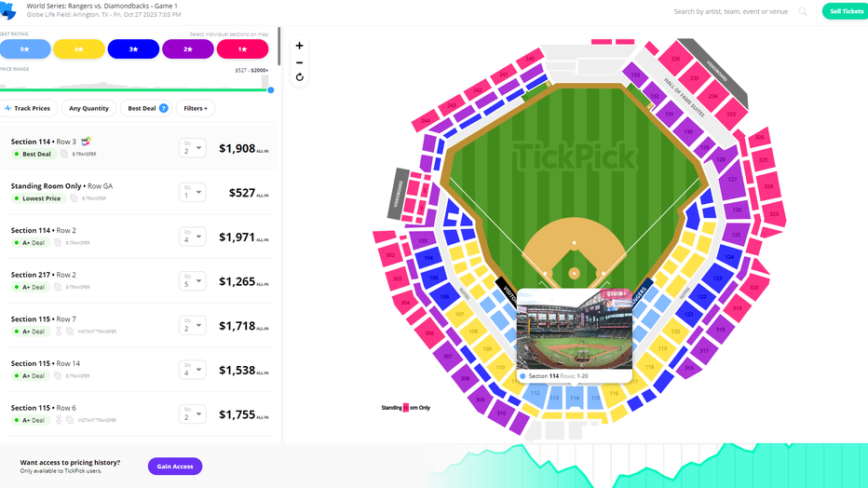Expand the Filters + options
Image resolution: width=868 pixels, height=488 pixels.
pos(196,108)
